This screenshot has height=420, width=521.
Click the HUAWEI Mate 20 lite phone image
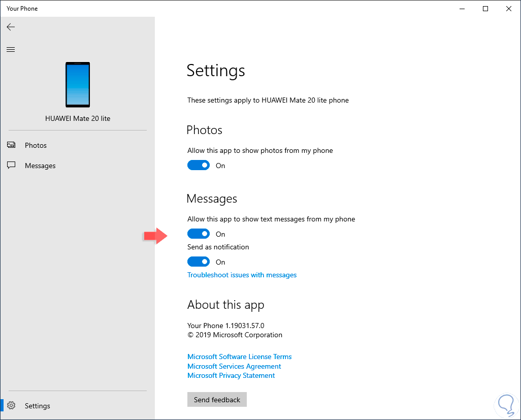pos(78,84)
